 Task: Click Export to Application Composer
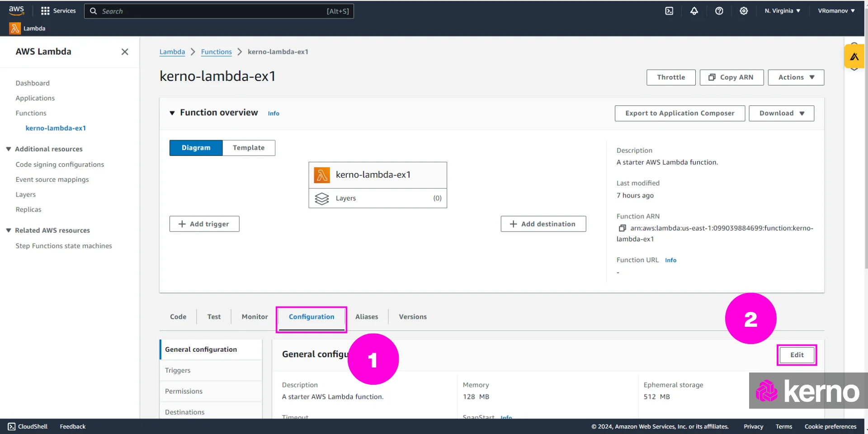click(x=679, y=113)
